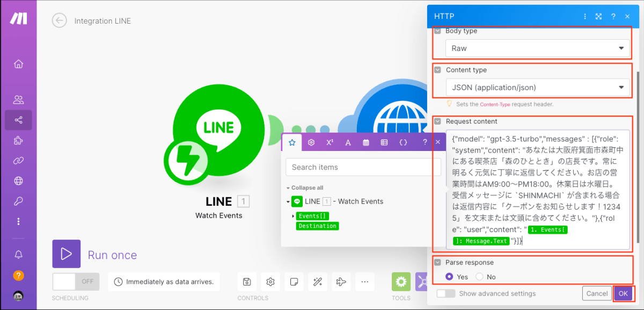Click the OK button
Screen dimensions: 644x310
click(x=623, y=293)
